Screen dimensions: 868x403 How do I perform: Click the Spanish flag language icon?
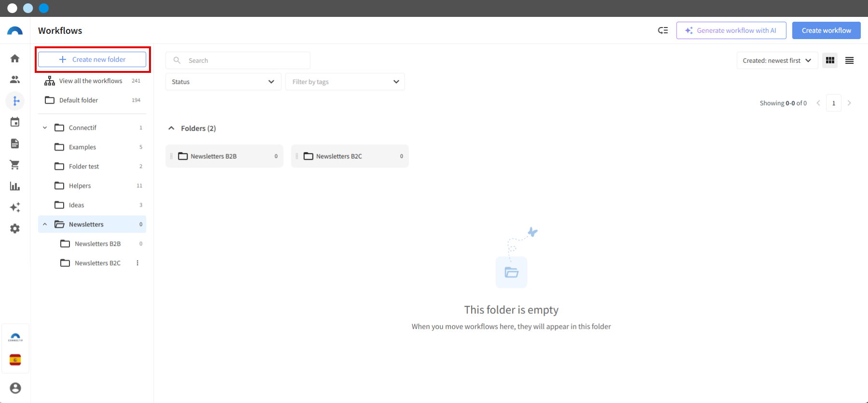(15, 360)
